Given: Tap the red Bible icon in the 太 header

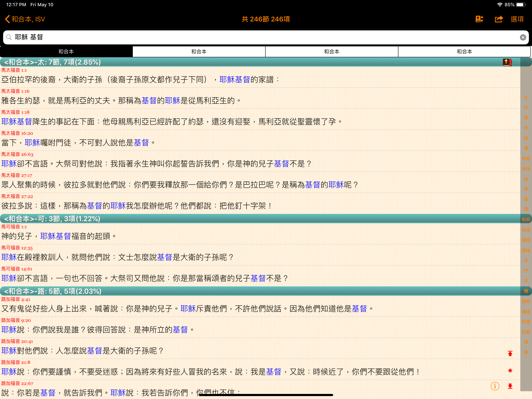Looking at the screenshot, I should [507, 62].
